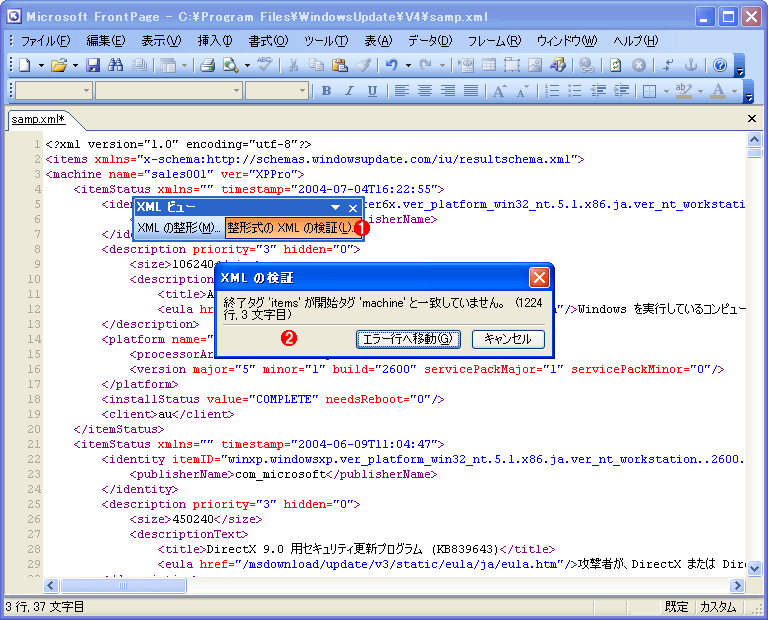This screenshot has height=620, width=768.
Task: Click the Help question mark icon
Action: (720, 65)
